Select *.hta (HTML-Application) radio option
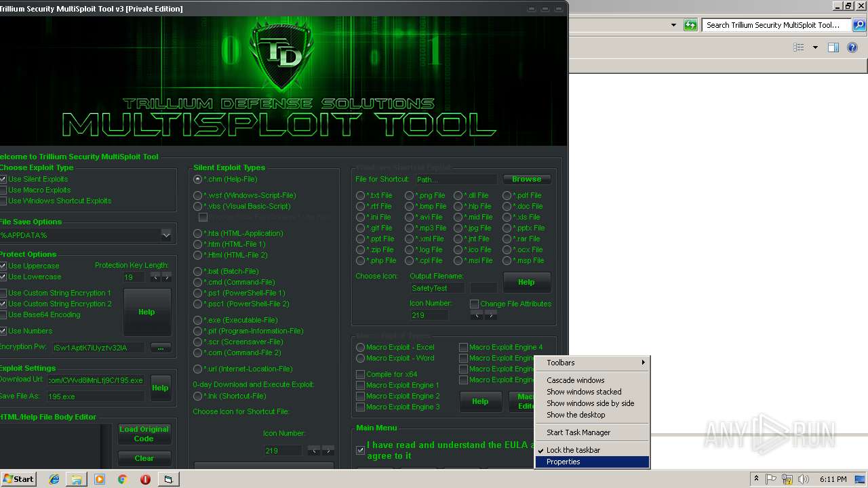Image resolution: width=868 pixels, height=488 pixels. [x=198, y=233]
